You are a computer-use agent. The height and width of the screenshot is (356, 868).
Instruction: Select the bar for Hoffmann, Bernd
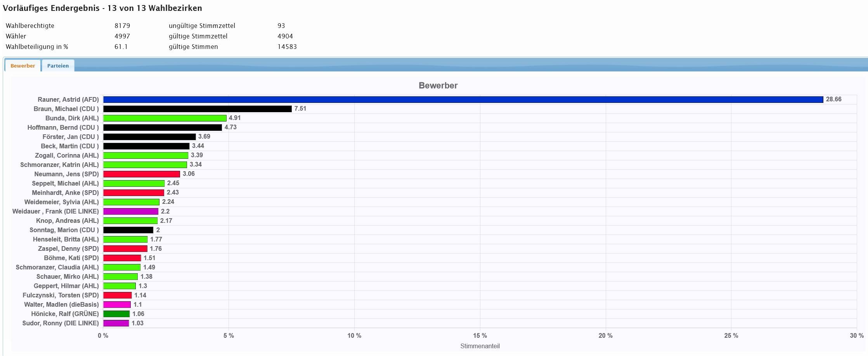pos(162,128)
